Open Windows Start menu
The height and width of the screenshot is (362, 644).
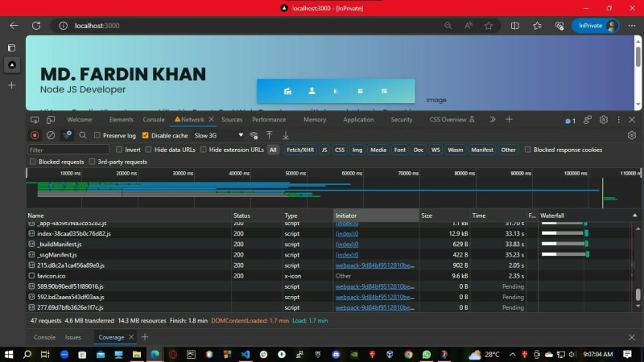pyautogui.click(x=9, y=354)
